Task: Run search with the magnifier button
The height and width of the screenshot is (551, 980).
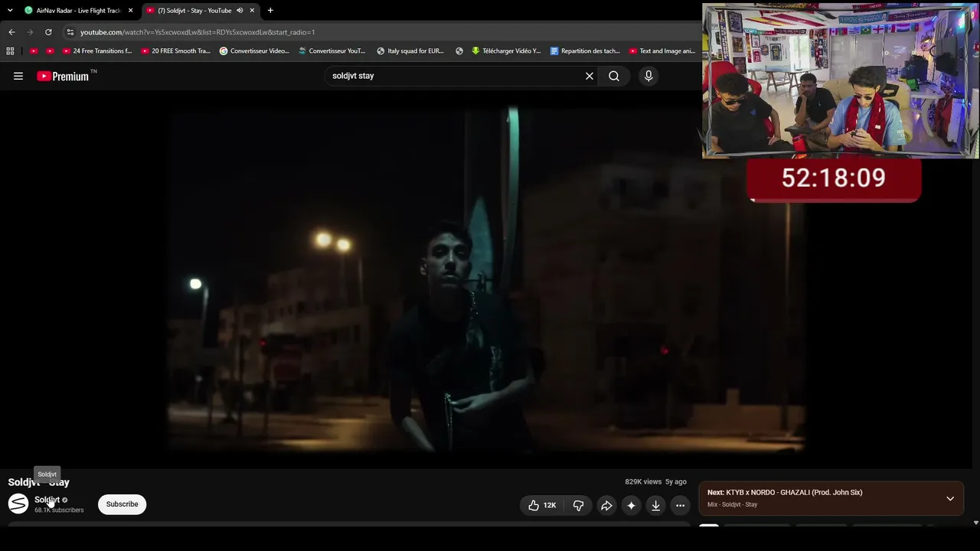Action: pyautogui.click(x=614, y=76)
